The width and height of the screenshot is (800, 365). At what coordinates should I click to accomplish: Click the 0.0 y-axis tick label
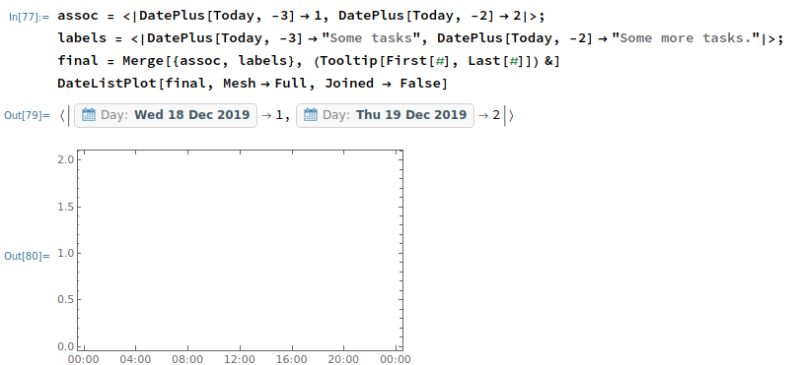click(66, 347)
